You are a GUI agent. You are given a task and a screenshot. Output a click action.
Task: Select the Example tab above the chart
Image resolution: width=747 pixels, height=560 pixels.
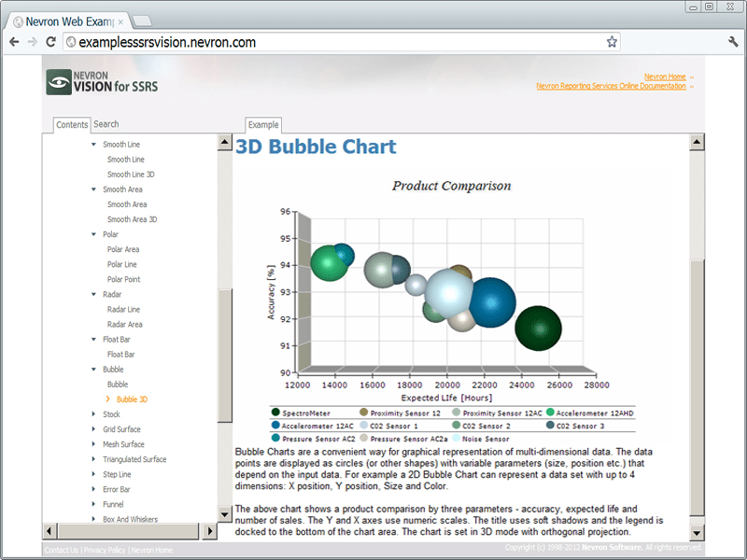pos(262,124)
